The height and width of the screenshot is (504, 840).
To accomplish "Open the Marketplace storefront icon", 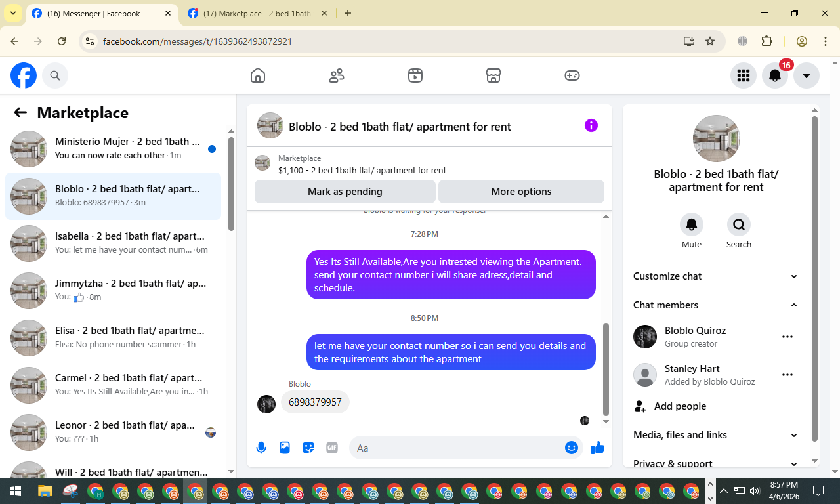I will point(493,75).
